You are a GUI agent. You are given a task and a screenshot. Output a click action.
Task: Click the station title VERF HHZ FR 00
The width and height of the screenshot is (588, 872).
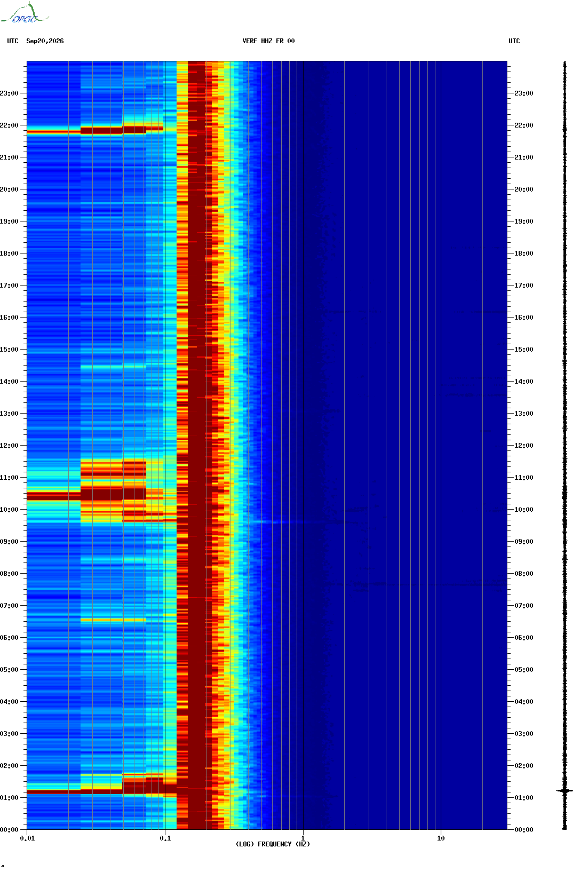268,41
